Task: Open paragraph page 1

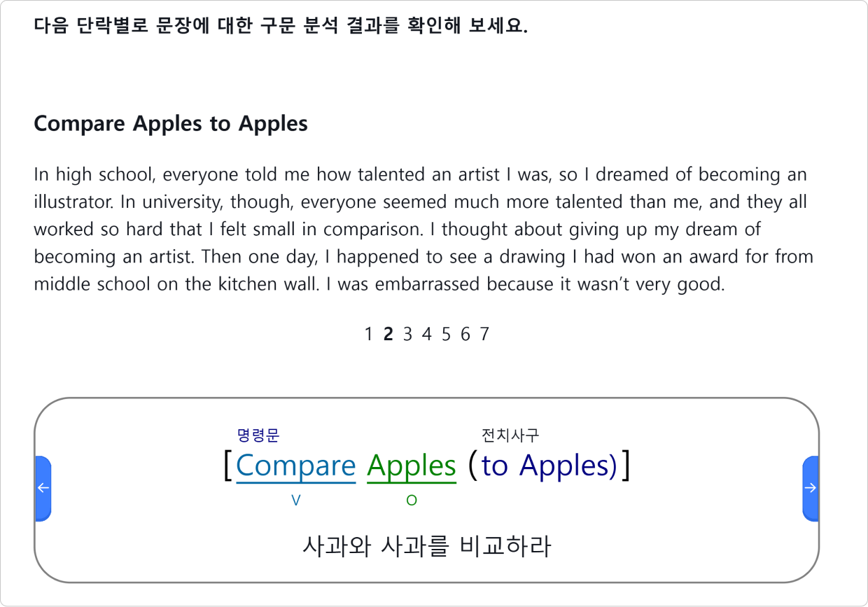Action: (x=369, y=335)
